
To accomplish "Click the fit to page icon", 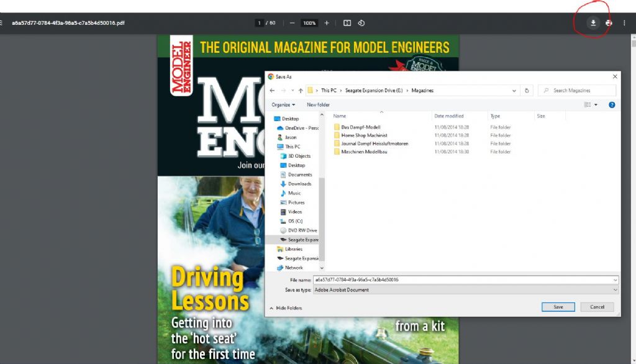I will (x=347, y=23).
